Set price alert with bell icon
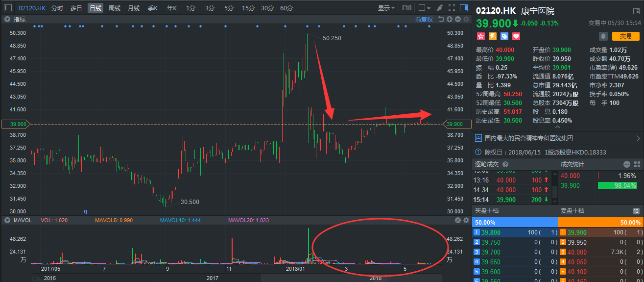This screenshot has height=282, width=644. (x=603, y=36)
